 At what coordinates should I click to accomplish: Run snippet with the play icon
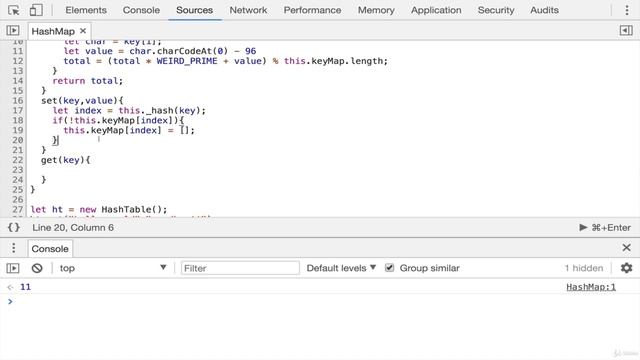[583, 227]
